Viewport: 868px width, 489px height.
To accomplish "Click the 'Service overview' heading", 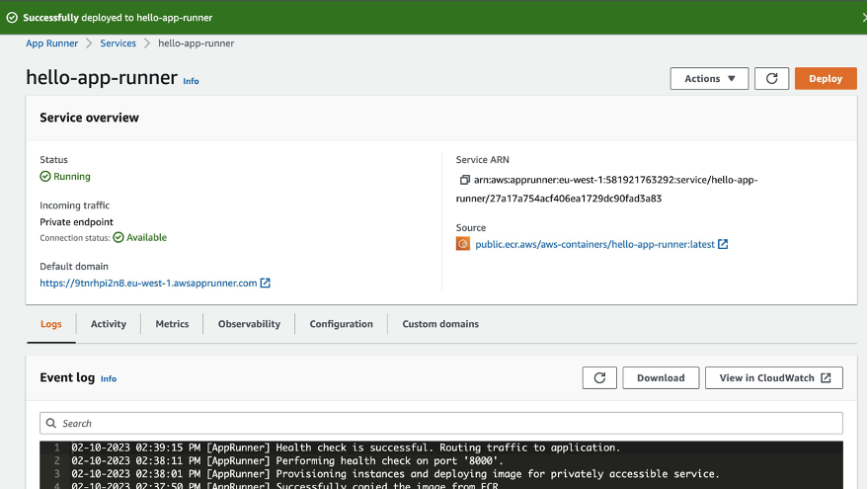I will pos(89,118).
